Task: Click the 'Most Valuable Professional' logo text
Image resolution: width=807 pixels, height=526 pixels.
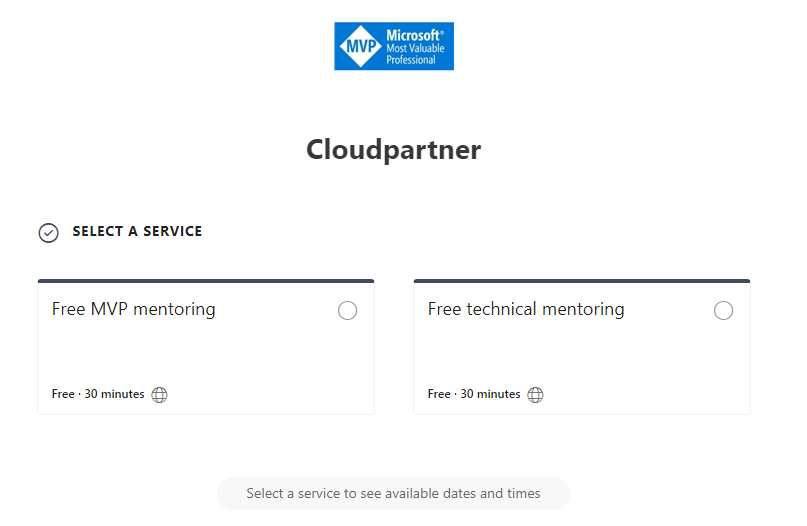Action: point(415,54)
